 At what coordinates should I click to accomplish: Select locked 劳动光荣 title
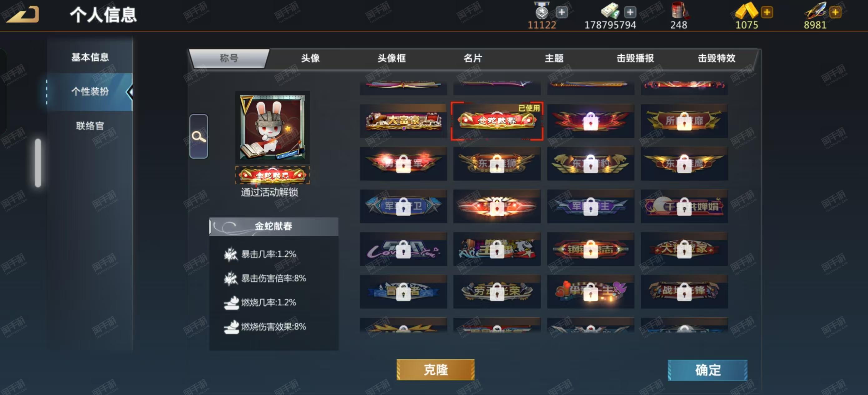click(497, 292)
